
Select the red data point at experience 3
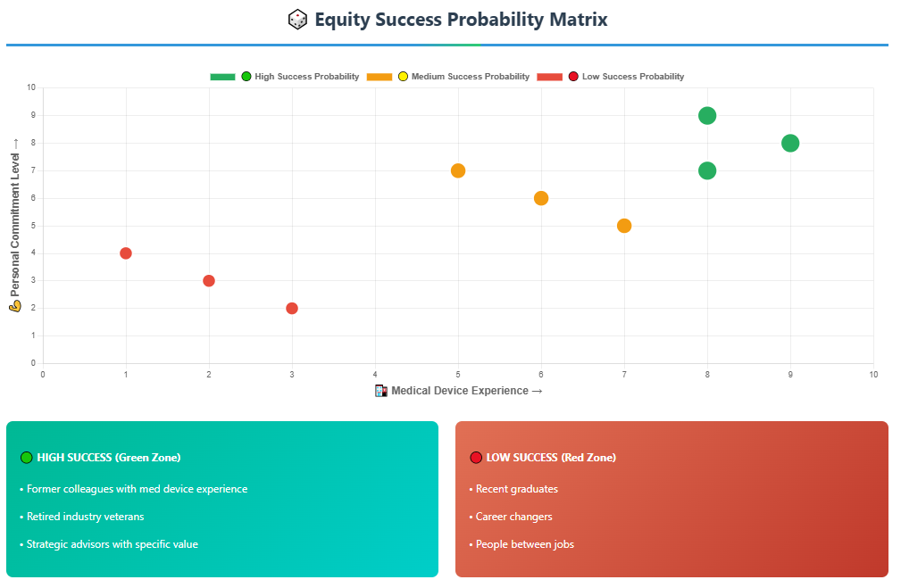click(292, 308)
